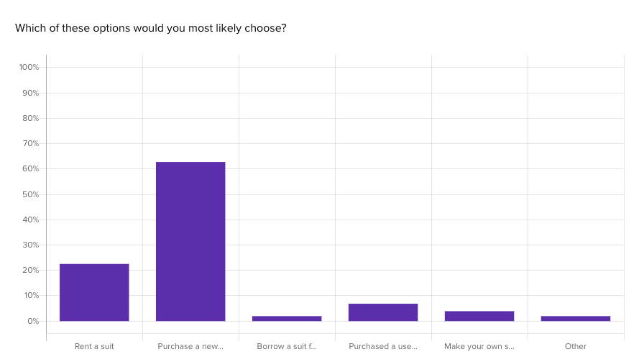644x362 pixels.
Task: Click the 30% y-axis label
Action: 30,245
